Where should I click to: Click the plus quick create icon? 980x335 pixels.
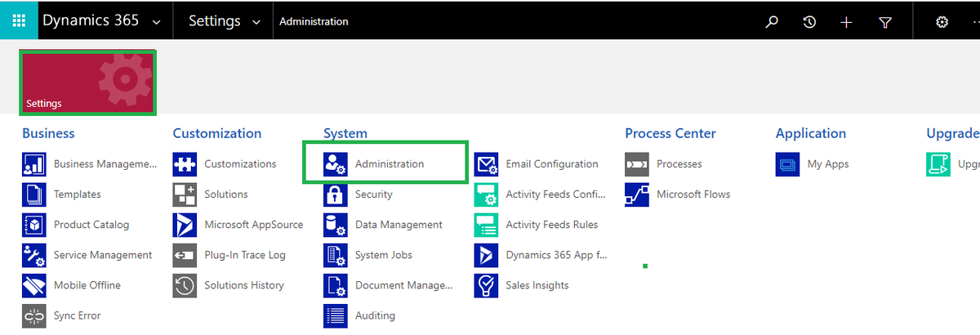click(847, 22)
